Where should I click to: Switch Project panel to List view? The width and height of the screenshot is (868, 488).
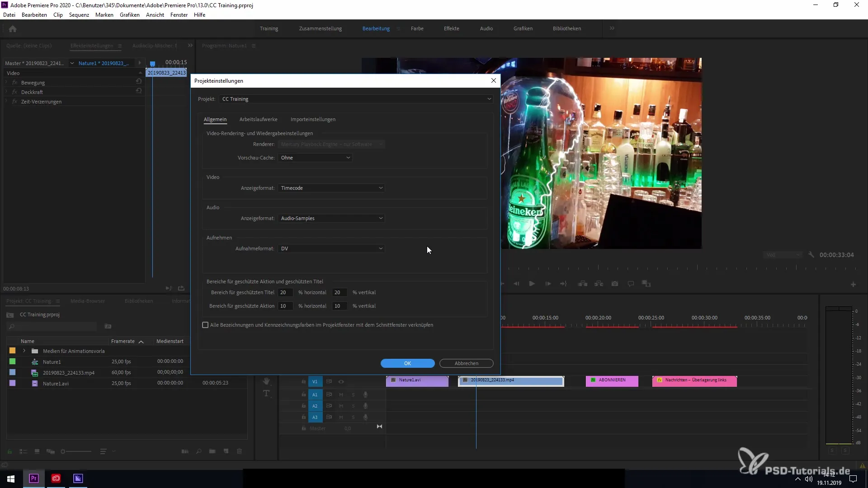(x=24, y=451)
